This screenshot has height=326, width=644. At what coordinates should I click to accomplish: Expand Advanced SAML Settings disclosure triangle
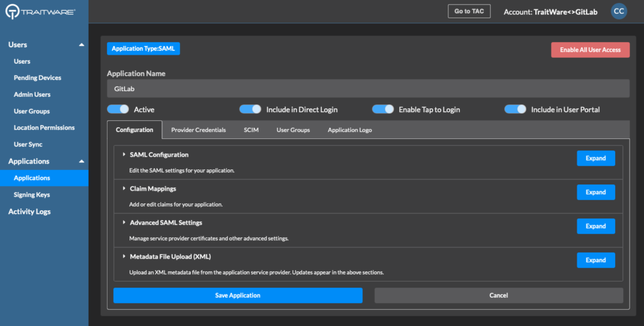pyautogui.click(x=124, y=222)
